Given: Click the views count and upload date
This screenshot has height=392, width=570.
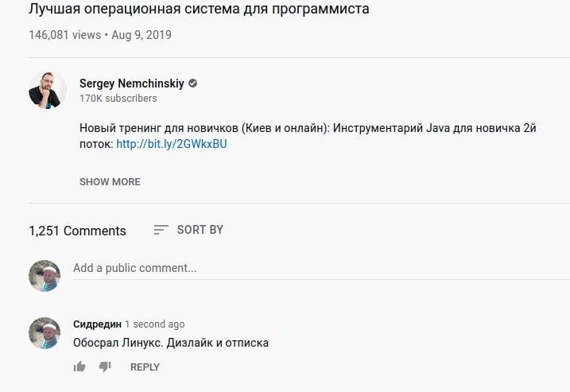Looking at the screenshot, I should coord(99,35).
